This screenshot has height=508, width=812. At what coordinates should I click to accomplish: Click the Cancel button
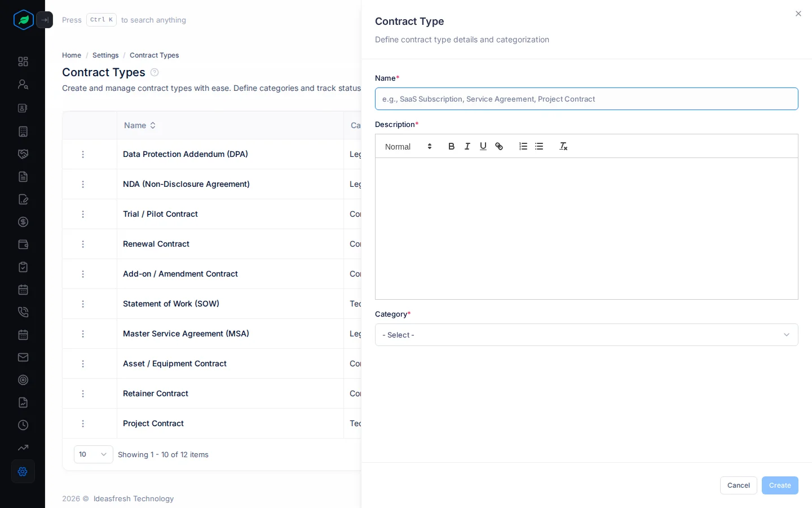739,485
